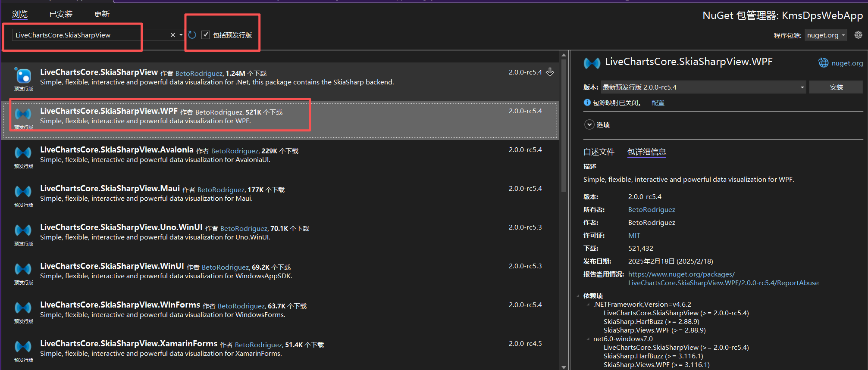This screenshot has width=868, height=370.
Task: Open the 自述文件 readme tab
Action: click(x=599, y=152)
